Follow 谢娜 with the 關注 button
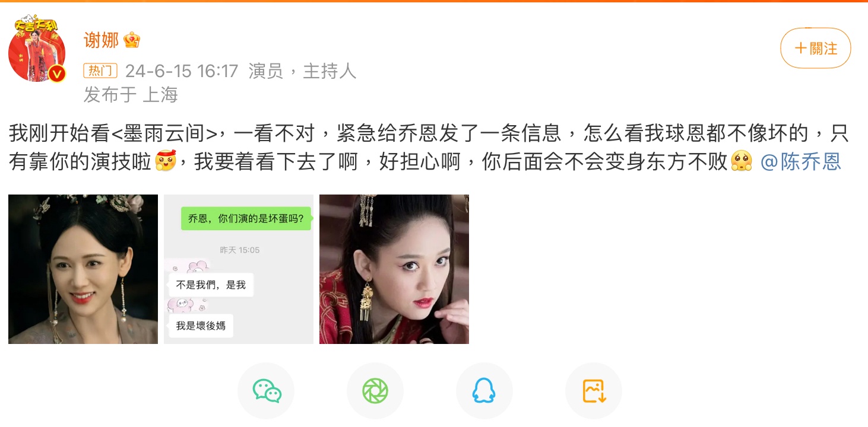 pos(816,48)
